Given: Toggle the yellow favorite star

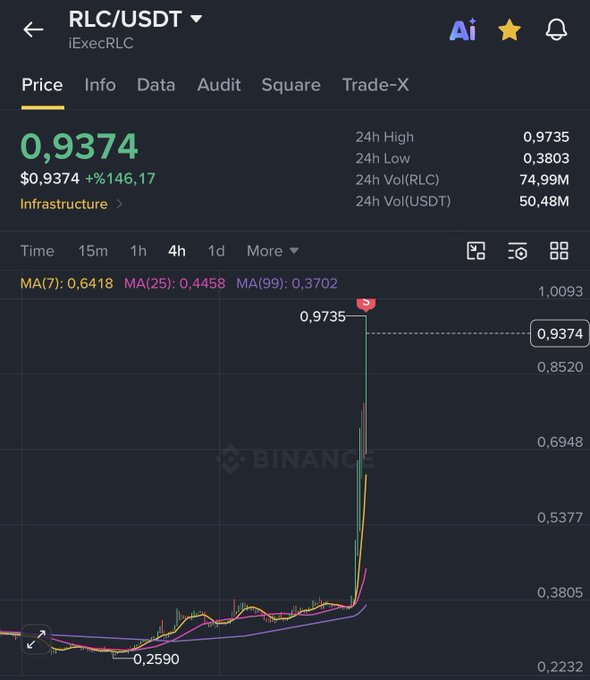Looking at the screenshot, I should click(509, 30).
